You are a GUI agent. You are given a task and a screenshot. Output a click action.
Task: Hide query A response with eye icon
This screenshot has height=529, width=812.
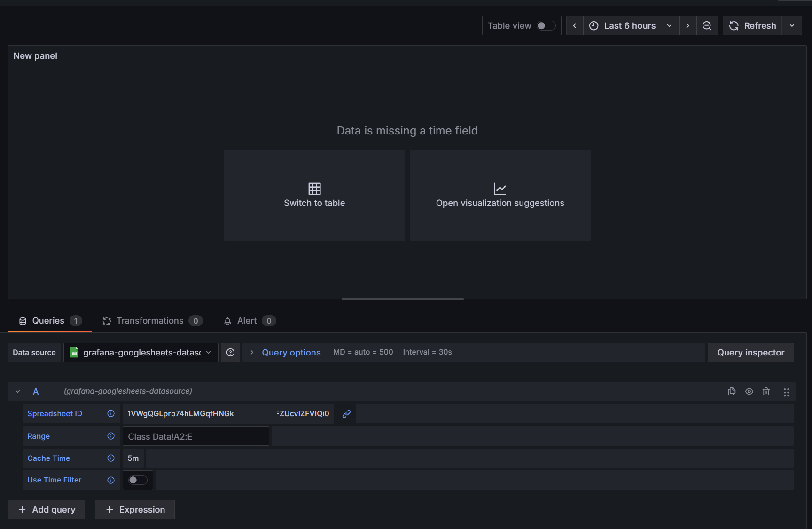click(749, 392)
